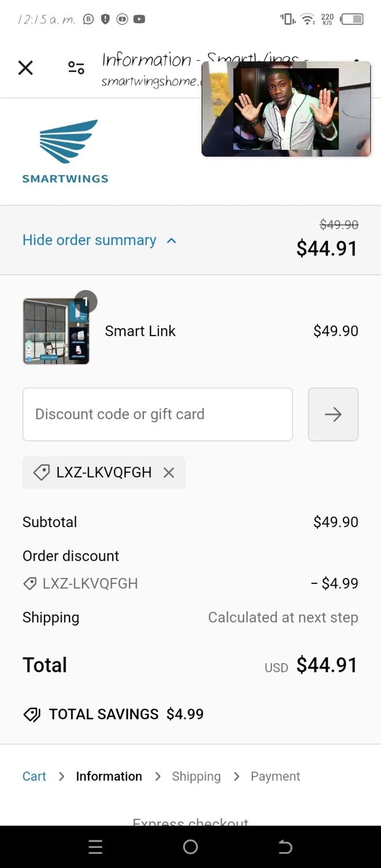The image size is (381, 868).
Task: Tap the tag icon in discount chip
Action: (x=42, y=473)
